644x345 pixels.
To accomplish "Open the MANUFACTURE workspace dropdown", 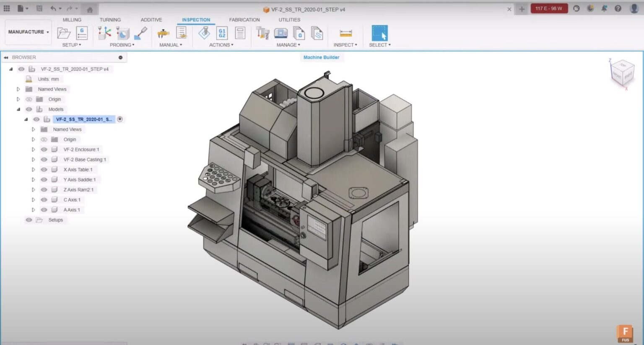I will click(28, 32).
